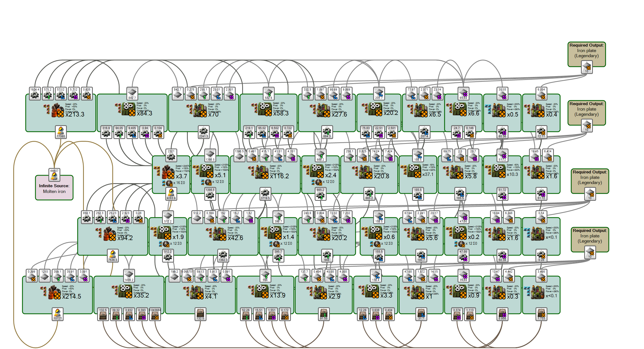Select the x10.3 recycler recipe node
This screenshot has height=349, width=644.
(502, 174)
